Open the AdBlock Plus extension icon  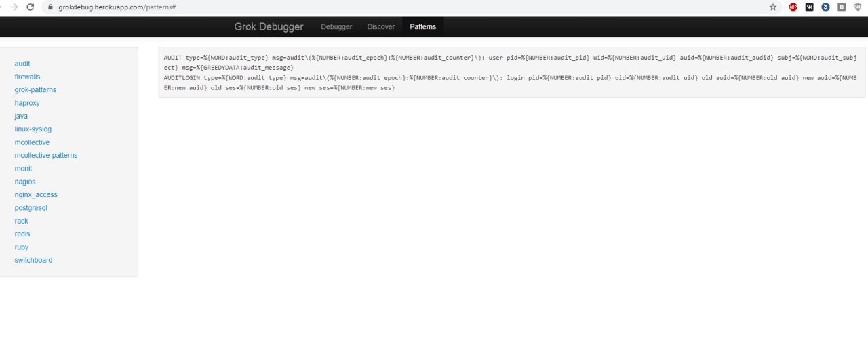coord(793,7)
